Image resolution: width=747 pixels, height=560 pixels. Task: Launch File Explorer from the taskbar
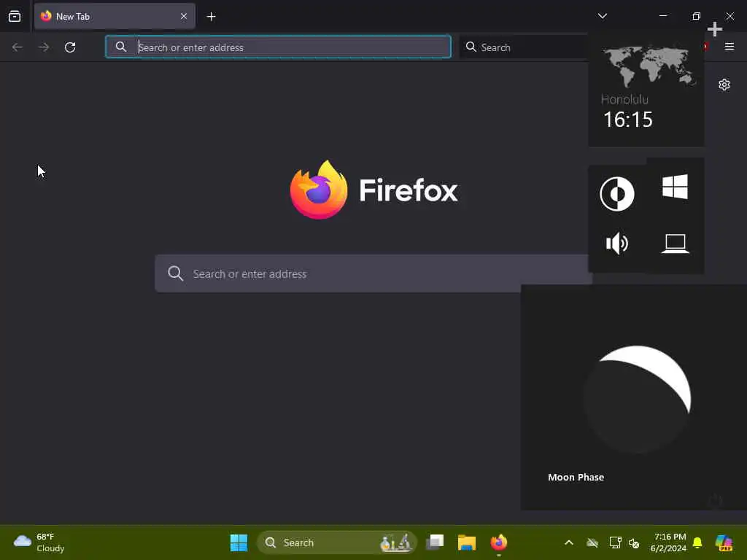point(467,542)
